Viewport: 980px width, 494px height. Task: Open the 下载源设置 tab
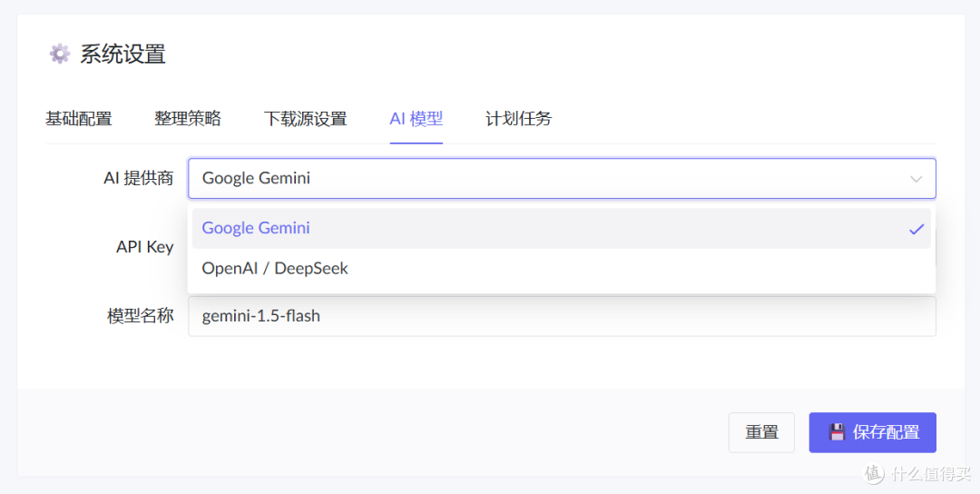(x=305, y=119)
